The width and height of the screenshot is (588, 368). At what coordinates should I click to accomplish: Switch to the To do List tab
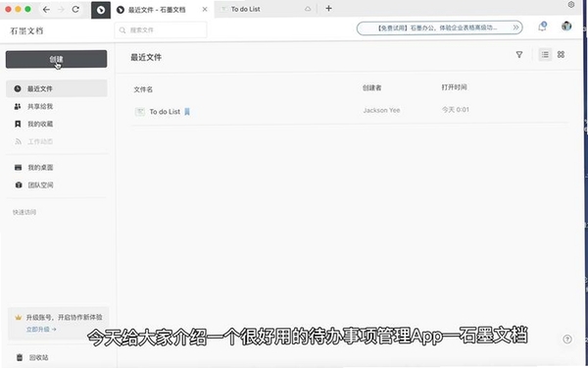point(266,9)
